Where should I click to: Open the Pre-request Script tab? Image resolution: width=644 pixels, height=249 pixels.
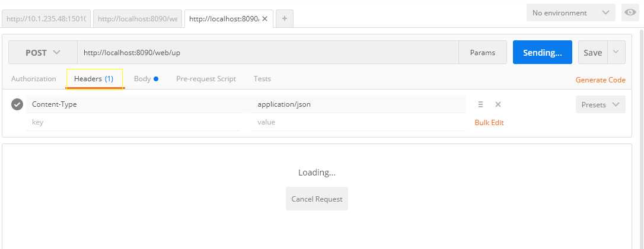[x=206, y=78]
